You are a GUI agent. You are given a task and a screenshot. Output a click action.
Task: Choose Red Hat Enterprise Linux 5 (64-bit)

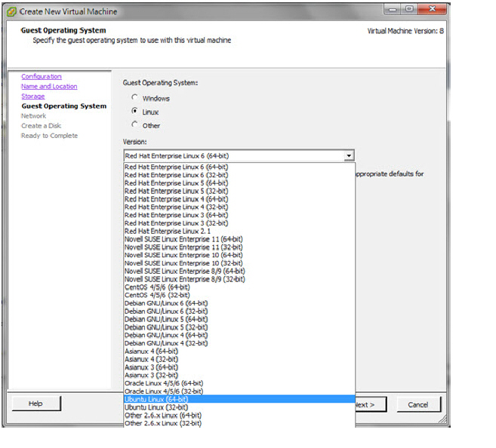click(x=239, y=183)
